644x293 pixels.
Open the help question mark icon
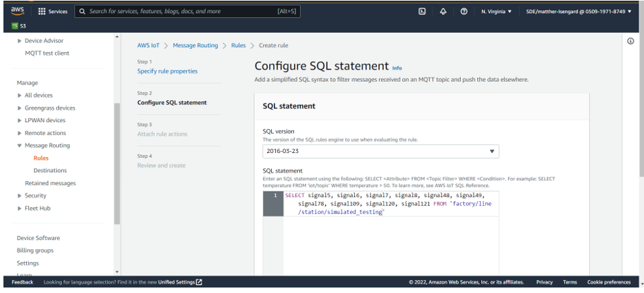(x=464, y=12)
